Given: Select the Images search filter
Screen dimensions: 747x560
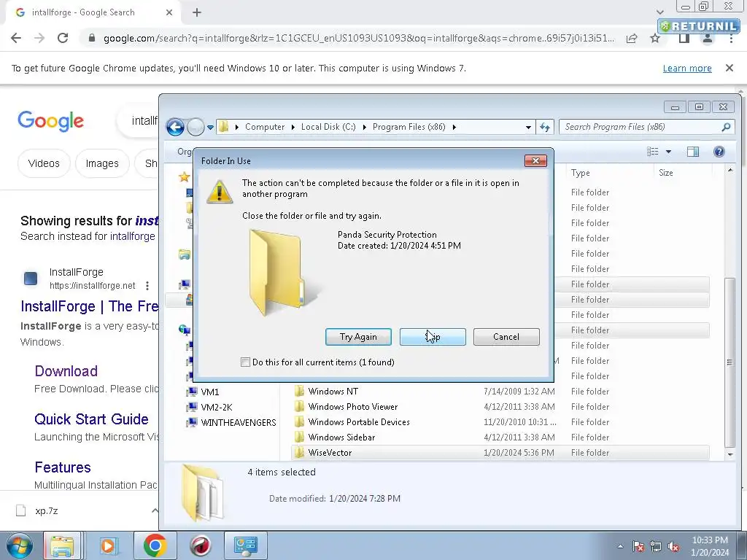Looking at the screenshot, I should click(102, 163).
